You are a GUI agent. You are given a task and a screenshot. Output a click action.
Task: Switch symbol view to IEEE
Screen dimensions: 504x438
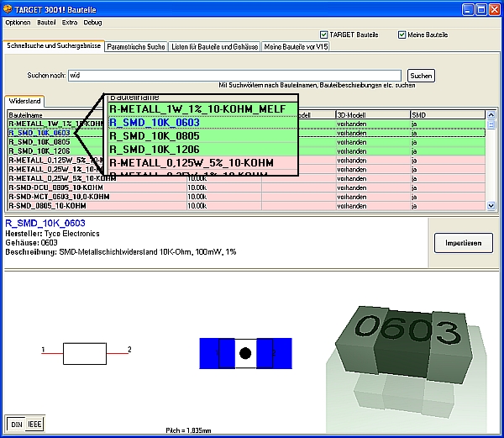pyautogui.click(x=34, y=425)
